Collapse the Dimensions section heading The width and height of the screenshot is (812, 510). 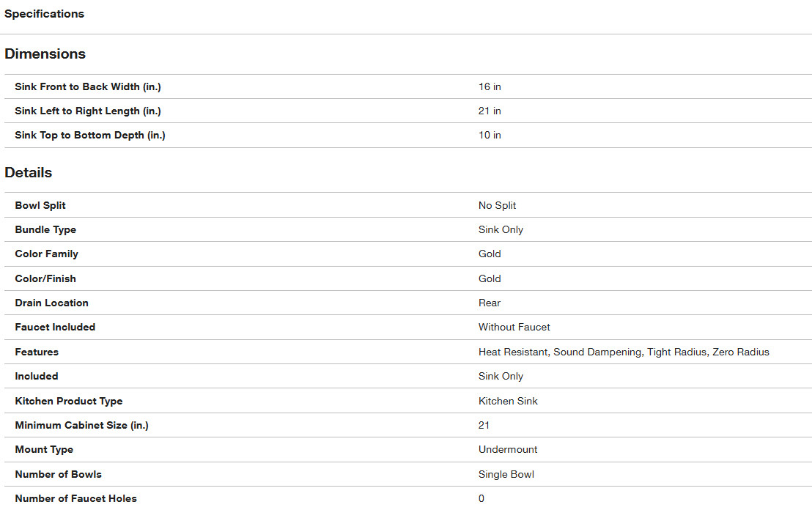[45, 54]
